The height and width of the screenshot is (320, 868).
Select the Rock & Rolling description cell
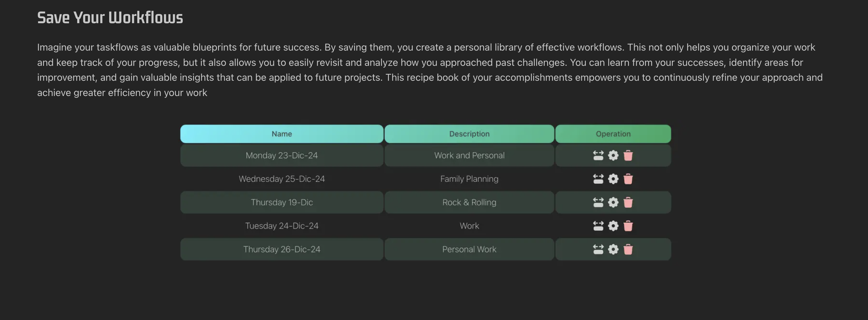469,202
